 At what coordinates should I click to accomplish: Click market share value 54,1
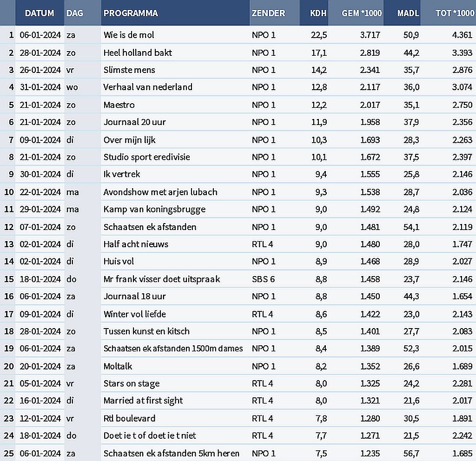point(411,227)
